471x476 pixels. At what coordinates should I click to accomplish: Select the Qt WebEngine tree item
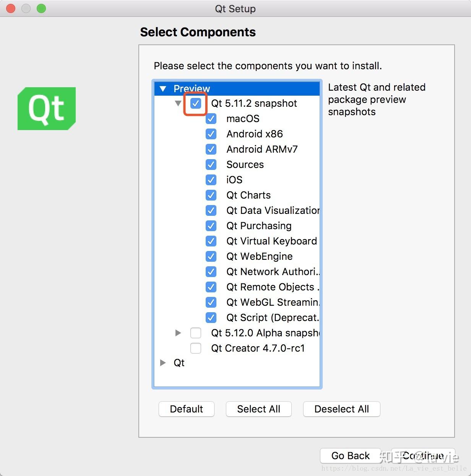(x=259, y=256)
